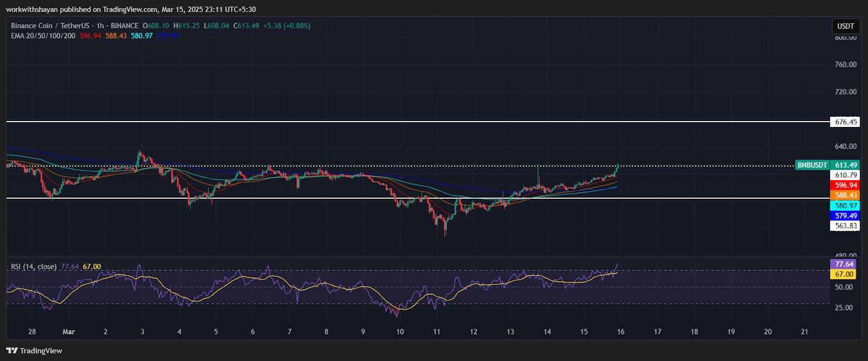Expand the RSI (14, close) indicator legend
The width and height of the screenshot is (868, 361).
(x=34, y=267)
